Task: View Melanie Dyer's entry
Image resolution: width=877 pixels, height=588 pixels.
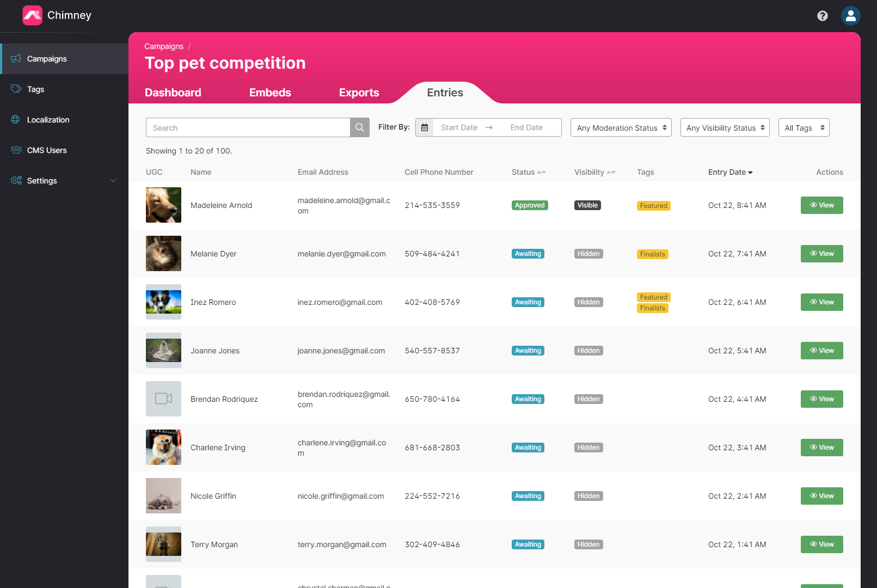Action: [x=821, y=254]
